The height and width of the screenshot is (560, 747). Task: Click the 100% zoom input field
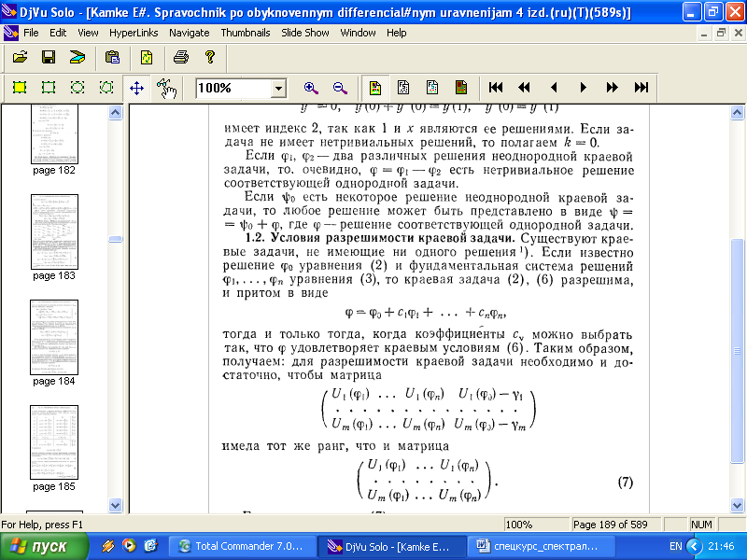click(234, 88)
